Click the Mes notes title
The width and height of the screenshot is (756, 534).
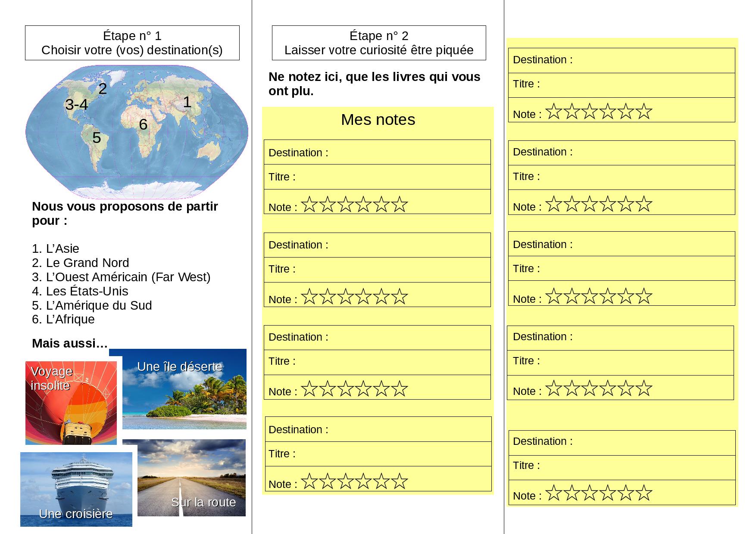click(x=378, y=120)
